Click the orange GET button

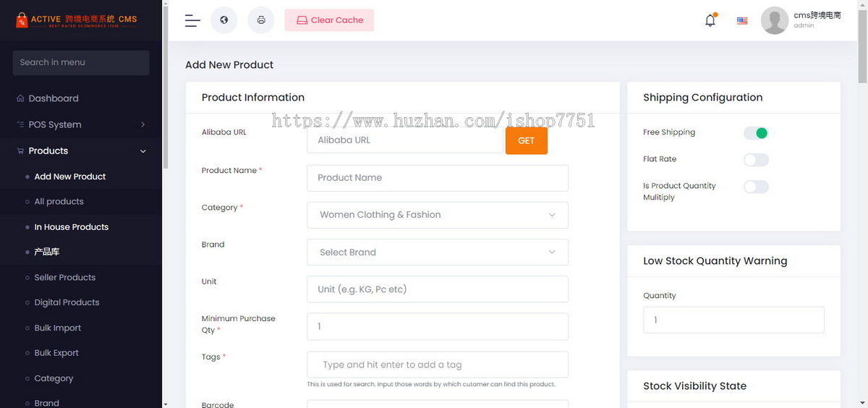tap(526, 140)
